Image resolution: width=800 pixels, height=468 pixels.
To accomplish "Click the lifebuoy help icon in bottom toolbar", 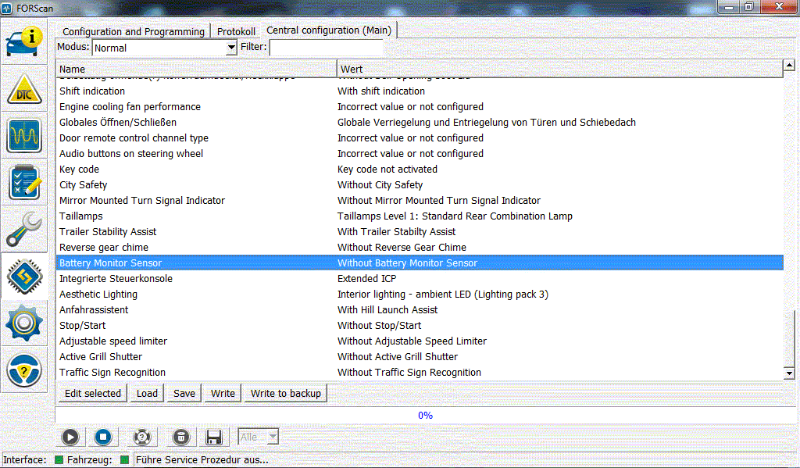I will (x=142, y=437).
